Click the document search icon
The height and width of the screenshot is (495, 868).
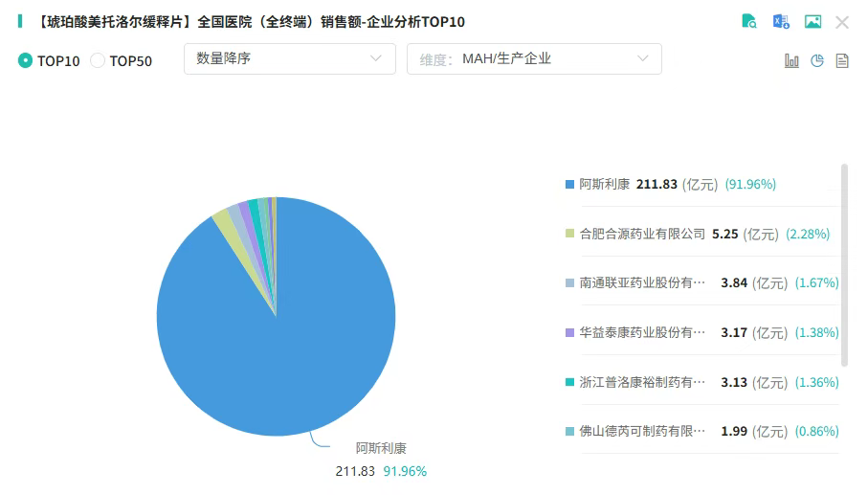pyautogui.click(x=749, y=22)
